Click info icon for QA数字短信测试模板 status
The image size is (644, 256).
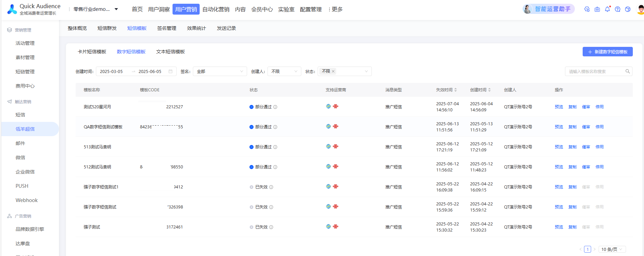(x=275, y=127)
